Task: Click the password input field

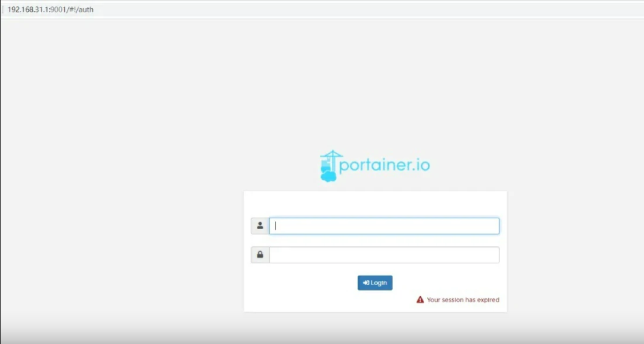Action: point(384,254)
